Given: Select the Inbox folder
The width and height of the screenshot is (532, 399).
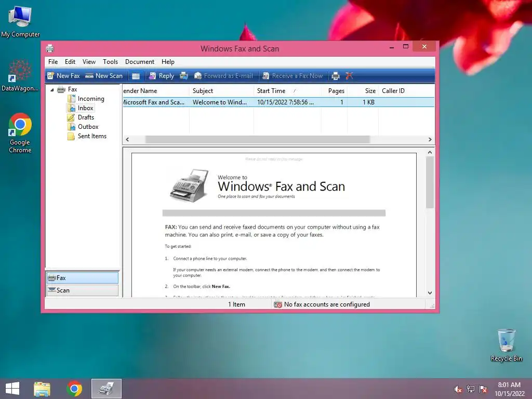Looking at the screenshot, I should [x=81, y=108].
